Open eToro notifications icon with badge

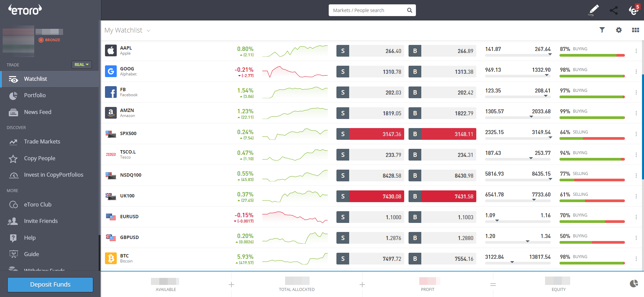click(x=633, y=10)
